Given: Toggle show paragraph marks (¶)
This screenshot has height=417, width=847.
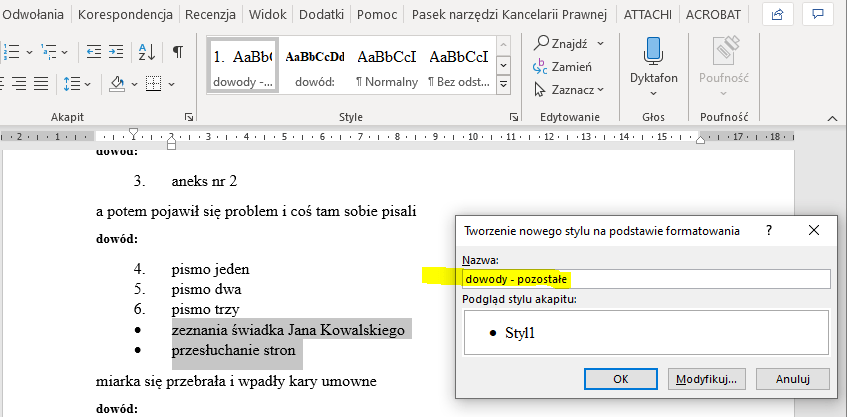Looking at the screenshot, I should pos(177,52).
